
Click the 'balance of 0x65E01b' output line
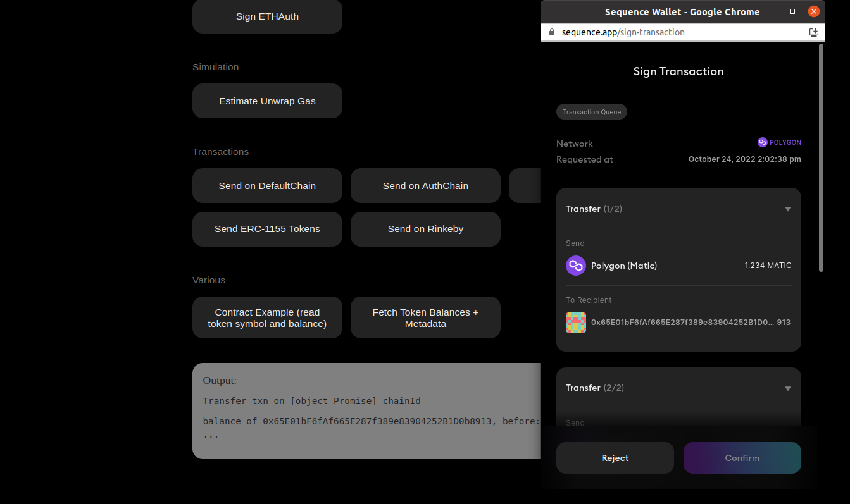coord(372,421)
